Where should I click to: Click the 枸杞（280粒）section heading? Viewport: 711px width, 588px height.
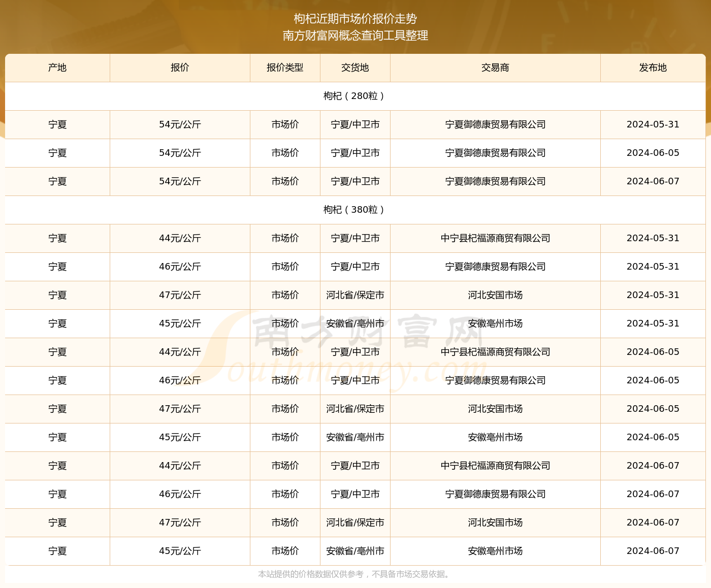click(x=355, y=96)
